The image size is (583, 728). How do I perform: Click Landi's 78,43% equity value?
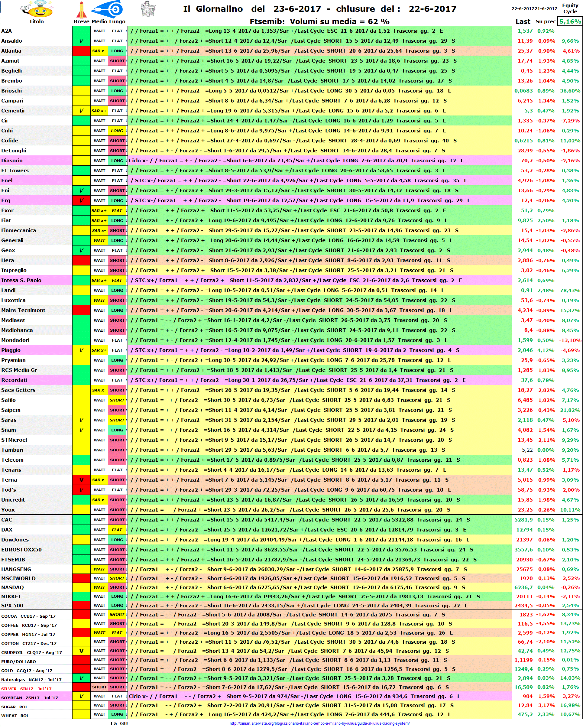pos(570,290)
